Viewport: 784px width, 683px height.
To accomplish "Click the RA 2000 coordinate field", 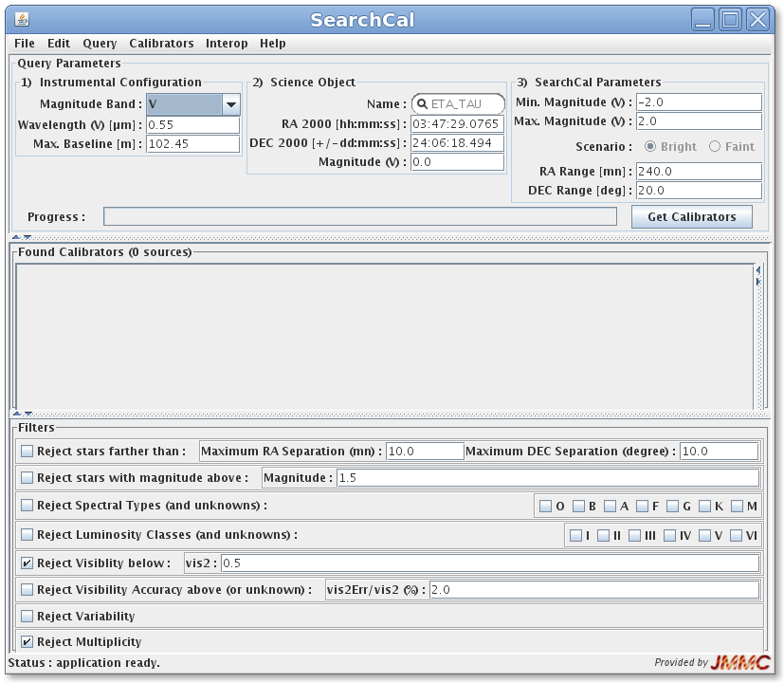I will [457, 123].
